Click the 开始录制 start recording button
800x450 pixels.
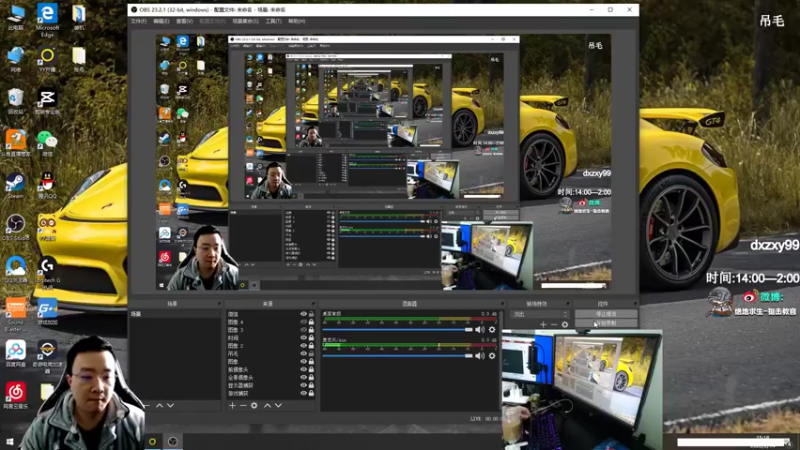(x=606, y=323)
